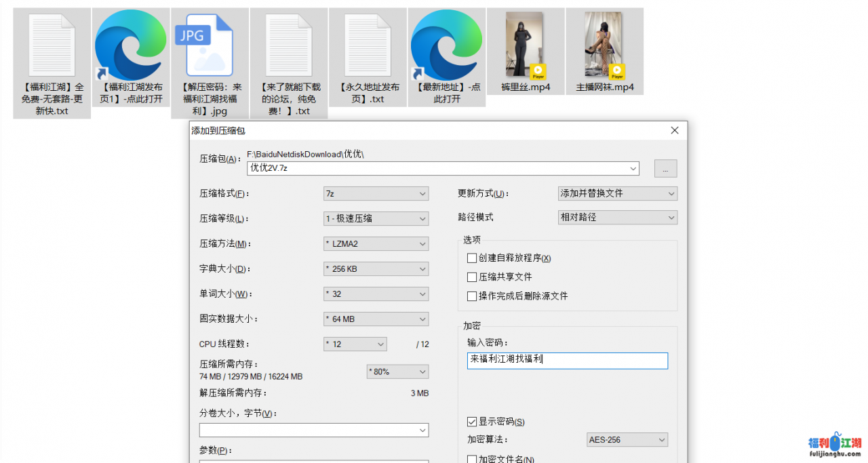Uncheck the 显示密码 checkbox
The width and height of the screenshot is (868, 463).
click(x=472, y=422)
